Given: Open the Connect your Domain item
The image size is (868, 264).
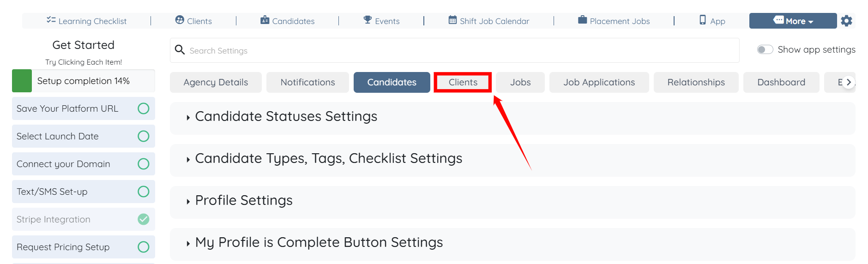Looking at the screenshot, I should (x=63, y=164).
